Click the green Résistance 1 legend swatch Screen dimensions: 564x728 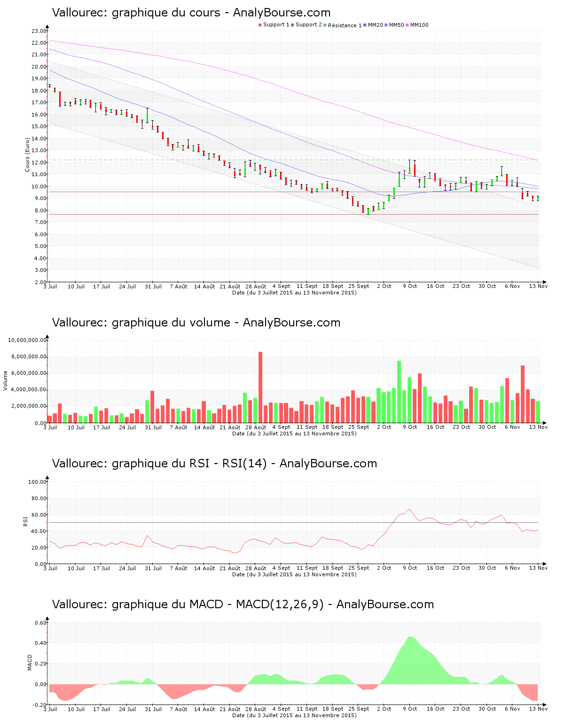(325, 25)
